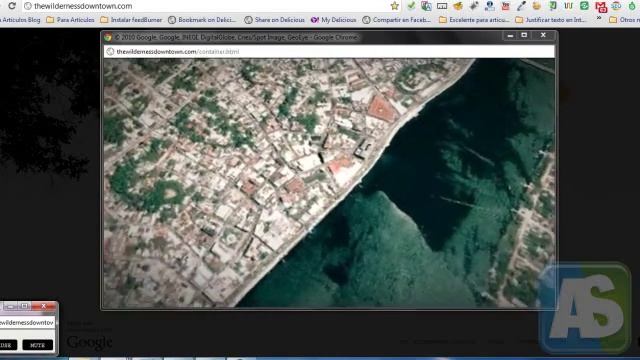Reload the page in the main browser
The height and width of the screenshot is (360, 640).
click(12, 6)
